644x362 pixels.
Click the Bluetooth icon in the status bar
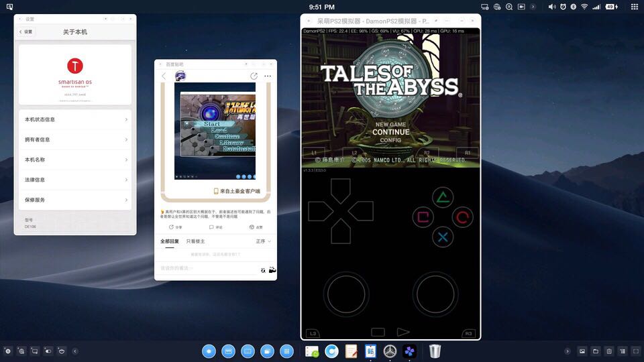(573, 7)
